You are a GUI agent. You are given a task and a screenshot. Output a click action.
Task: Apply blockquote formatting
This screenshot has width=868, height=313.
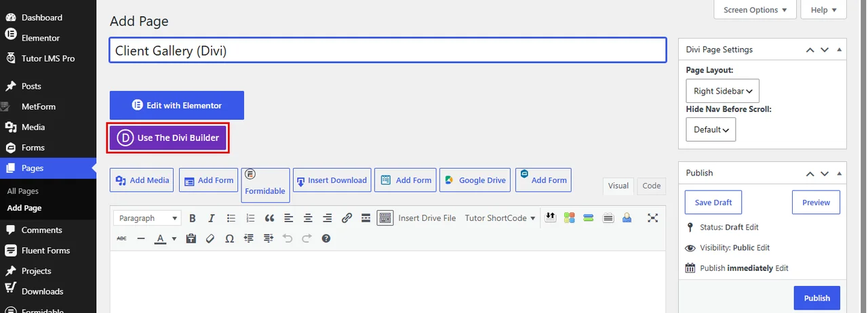[269, 218]
